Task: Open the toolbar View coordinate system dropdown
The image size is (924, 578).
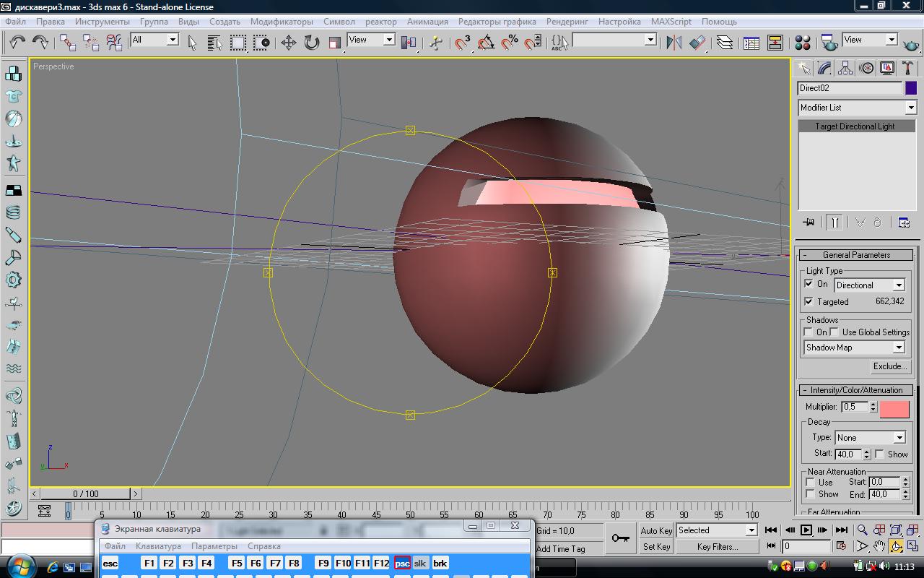Action: click(371, 40)
